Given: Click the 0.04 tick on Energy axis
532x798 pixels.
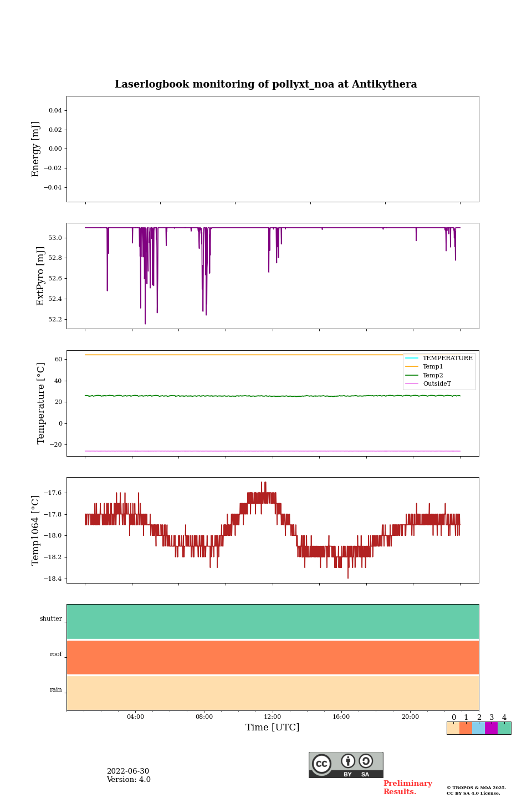Looking at the screenshot, I should [x=55, y=110].
